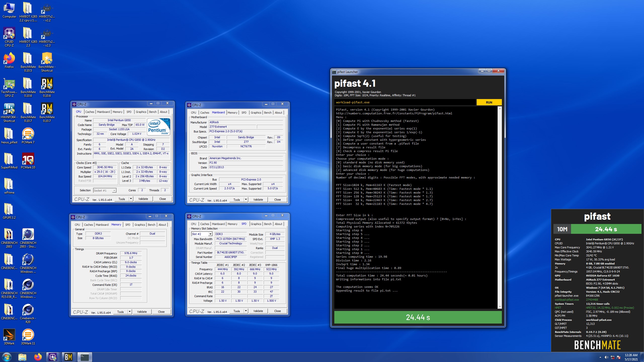This screenshot has width=644, height=362.
Task: Open the TechPowerUp GPU-Z desktop shortcut
Action: pos(9,87)
